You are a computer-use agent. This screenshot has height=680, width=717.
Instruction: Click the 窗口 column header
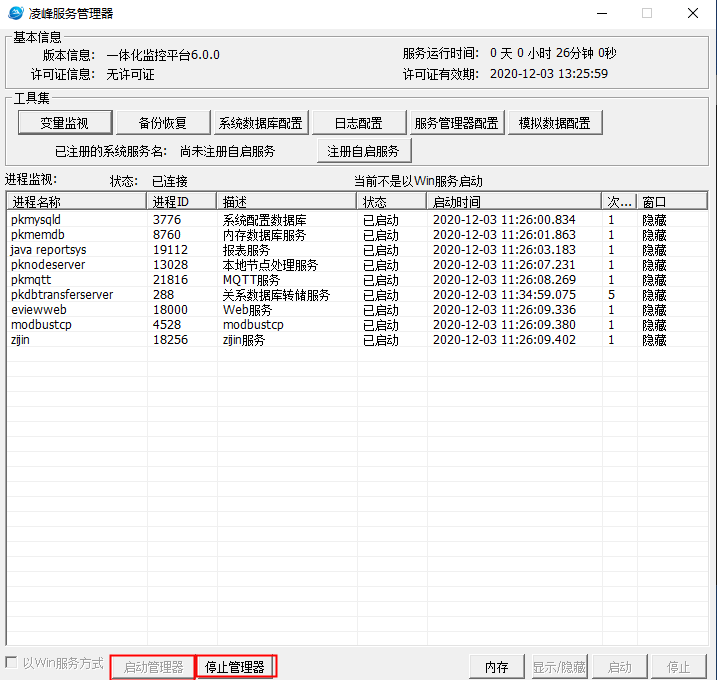click(x=672, y=202)
